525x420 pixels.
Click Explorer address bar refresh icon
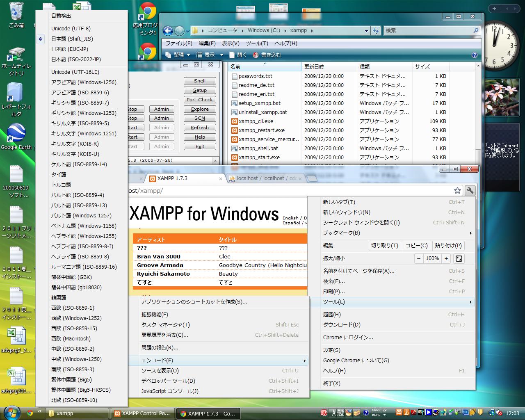point(376,31)
